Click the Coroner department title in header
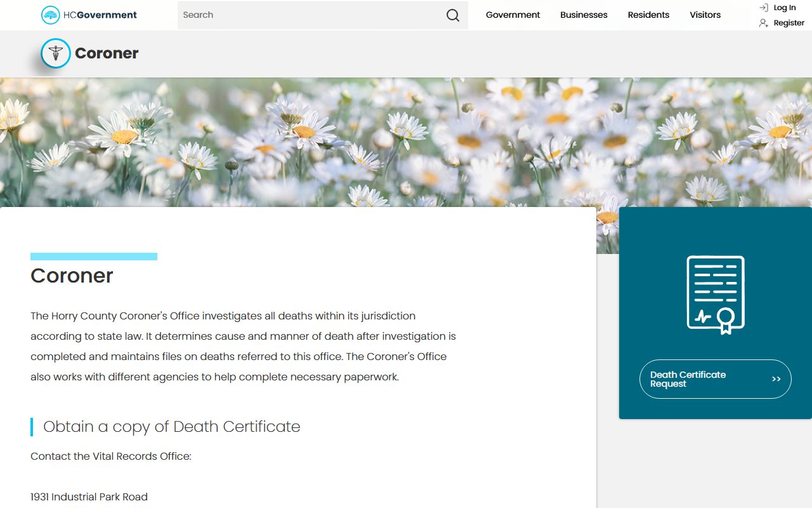This screenshot has height=508, width=812. pos(107,53)
